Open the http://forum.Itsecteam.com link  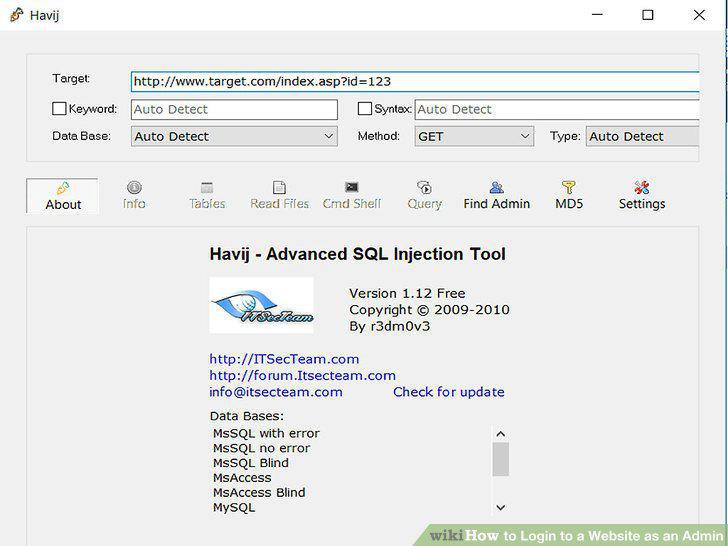tap(303, 375)
